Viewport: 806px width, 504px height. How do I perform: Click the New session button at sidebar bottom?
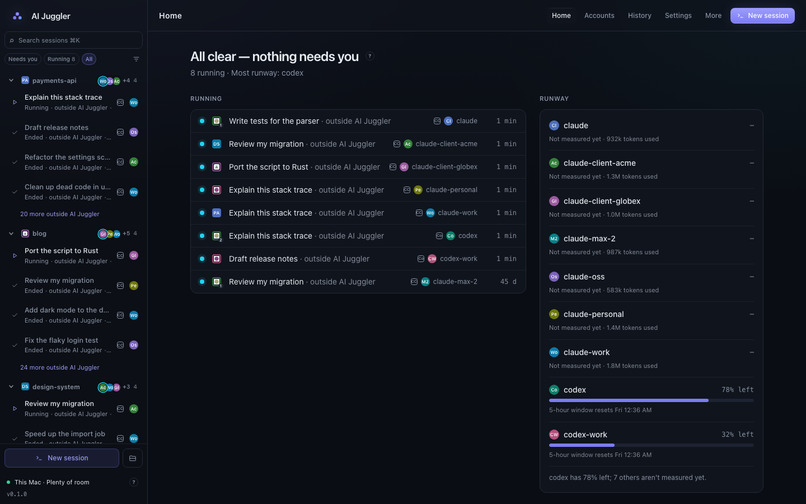click(x=62, y=458)
